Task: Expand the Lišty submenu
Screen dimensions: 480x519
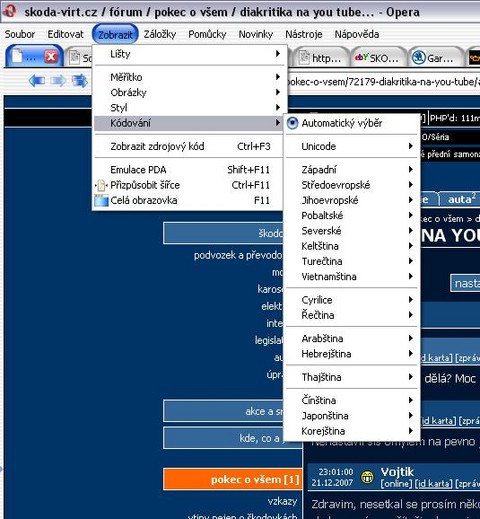Action: click(x=190, y=54)
